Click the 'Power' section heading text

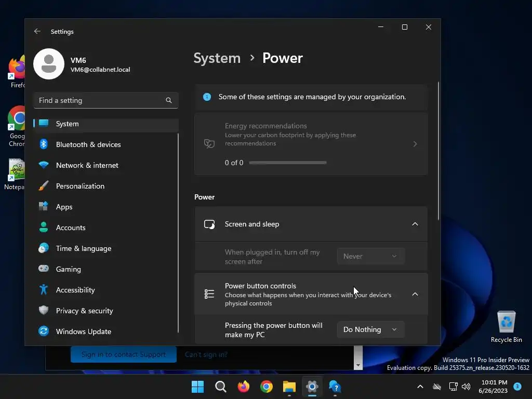pyautogui.click(x=204, y=197)
